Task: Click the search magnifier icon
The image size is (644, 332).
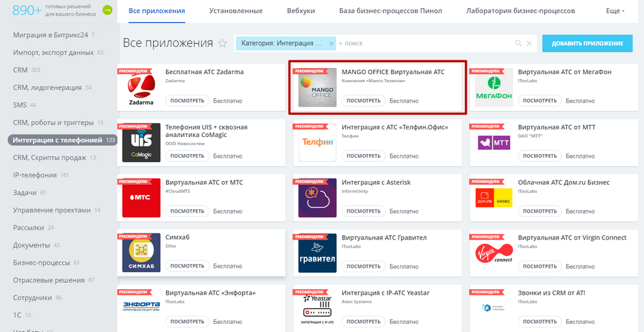Action: [518, 43]
